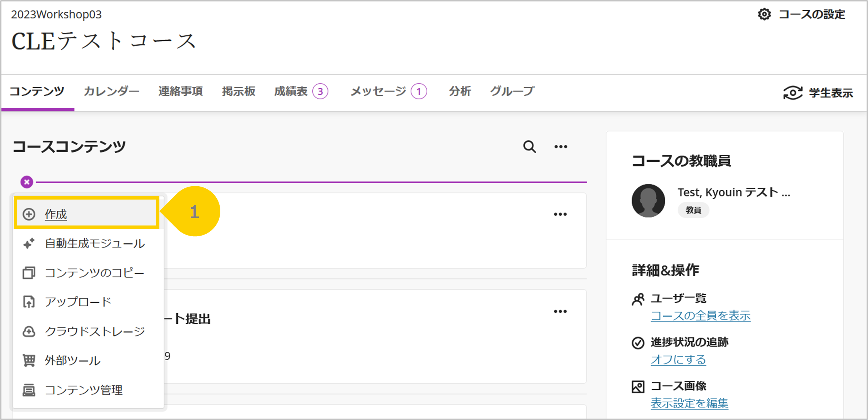This screenshot has width=868, height=420.
Task: Click the sparkle icon for auto-generate module
Action: pyautogui.click(x=29, y=243)
